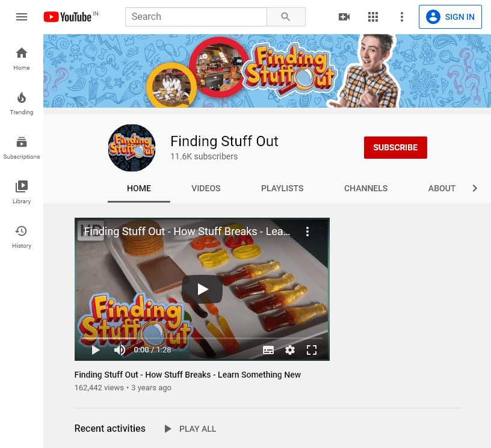The width and height of the screenshot is (491, 448).
Task: Open History in the sidebar
Action: tap(22, 238)
